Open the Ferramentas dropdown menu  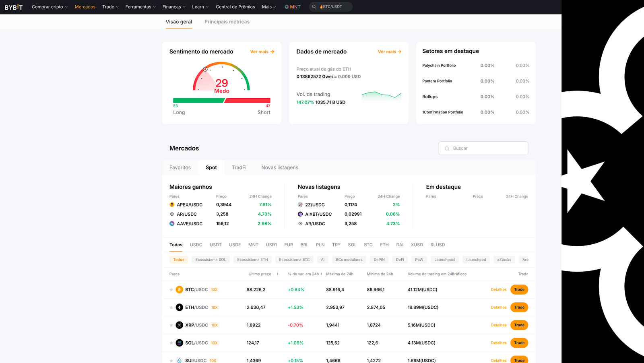(140, 7)
